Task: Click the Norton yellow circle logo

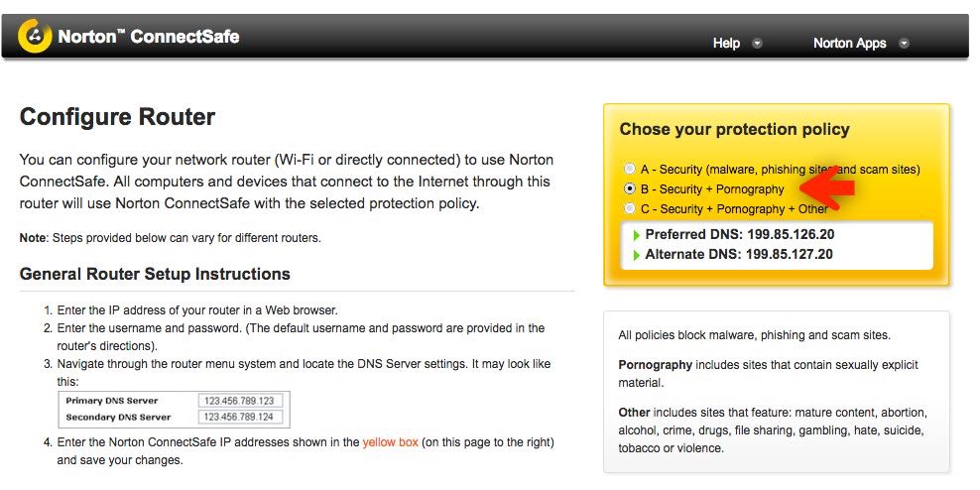Action: tap(36, 38)
